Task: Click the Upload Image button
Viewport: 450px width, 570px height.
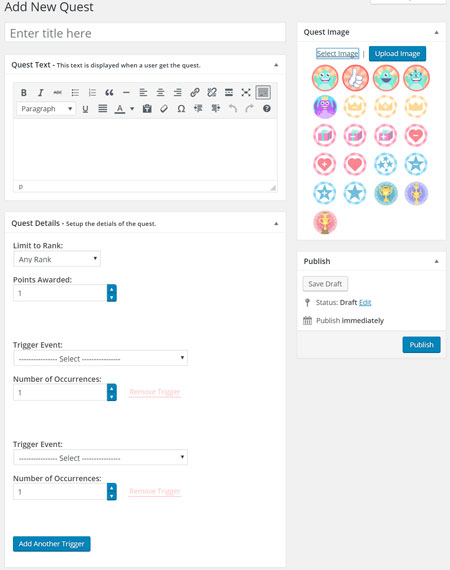Action: point(397,54)
